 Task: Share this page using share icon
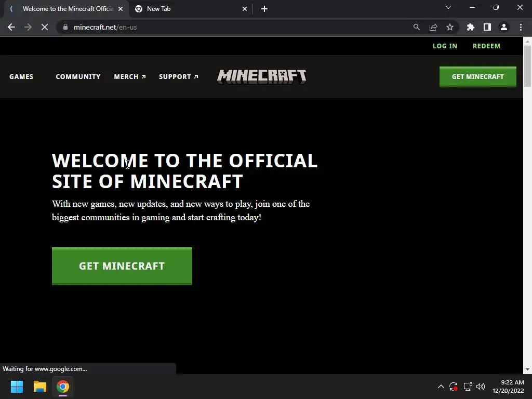(433, 27)
